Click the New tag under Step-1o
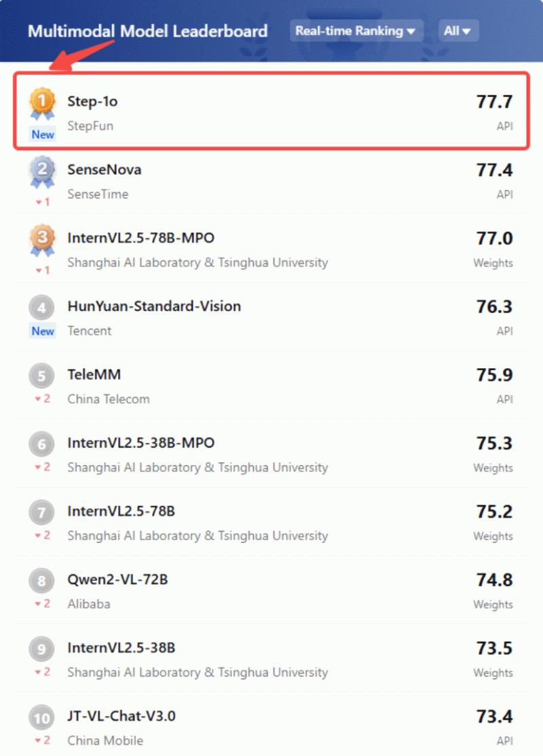 coord(43,134)
